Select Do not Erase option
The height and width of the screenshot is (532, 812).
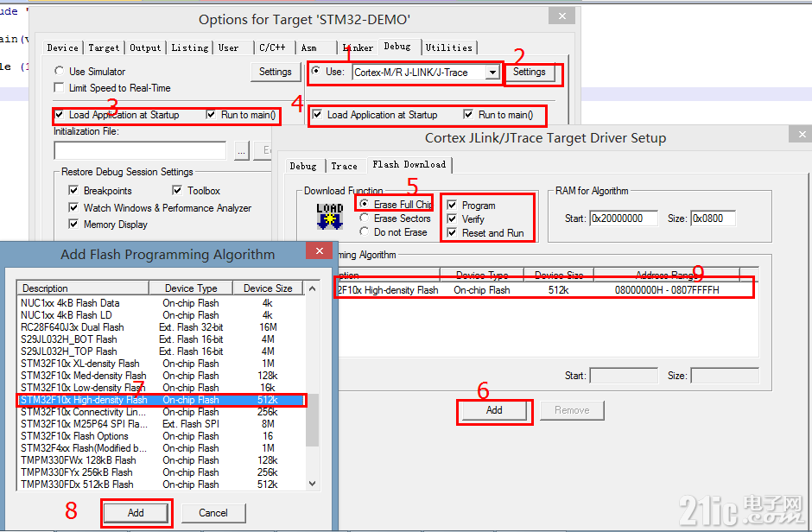tap(364, 231)
